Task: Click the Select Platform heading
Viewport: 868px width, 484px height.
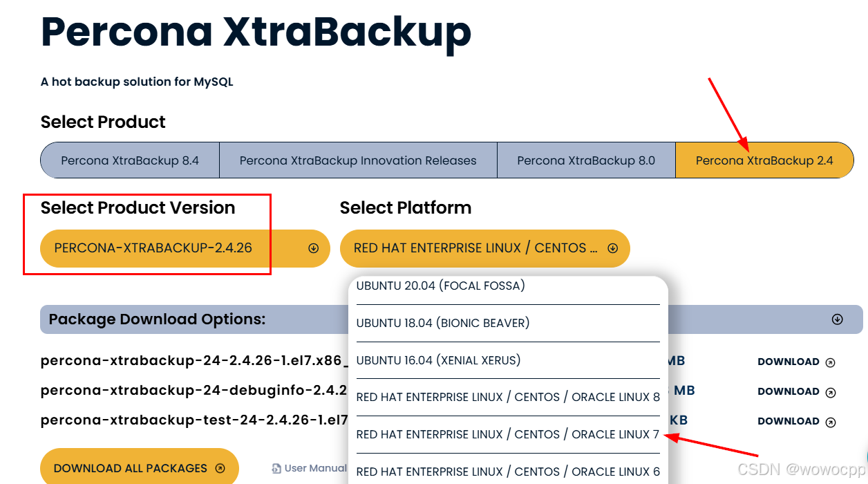Action: tap(406, 207)
